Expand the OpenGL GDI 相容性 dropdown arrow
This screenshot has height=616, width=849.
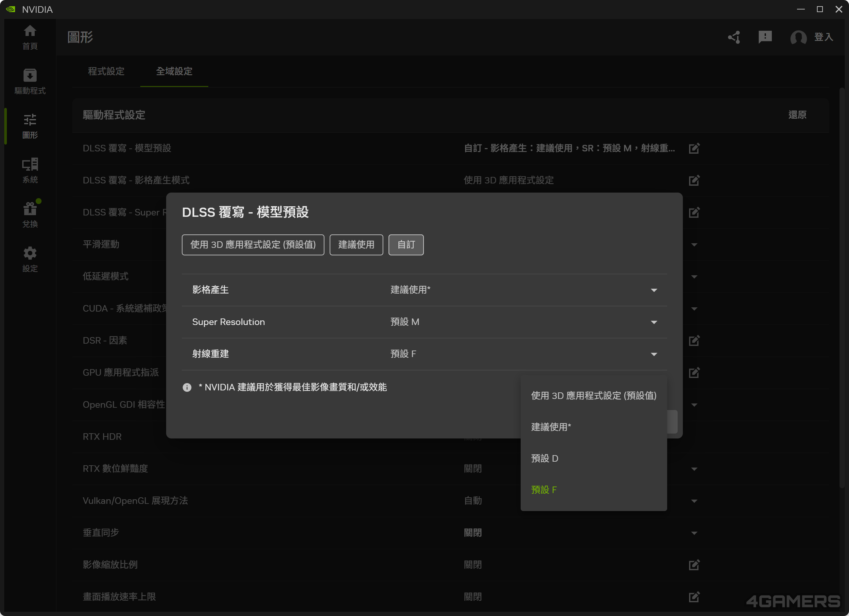(x=694, y=405)
